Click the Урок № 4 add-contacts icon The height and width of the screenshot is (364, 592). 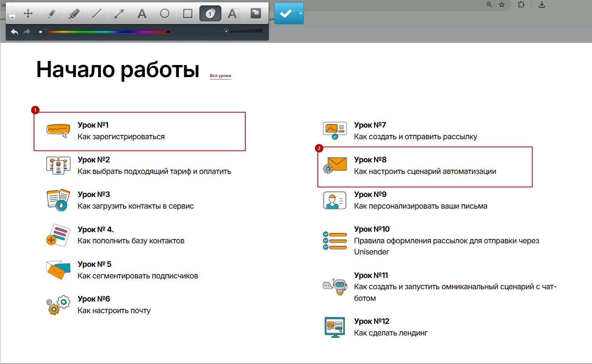pos(58,235)
